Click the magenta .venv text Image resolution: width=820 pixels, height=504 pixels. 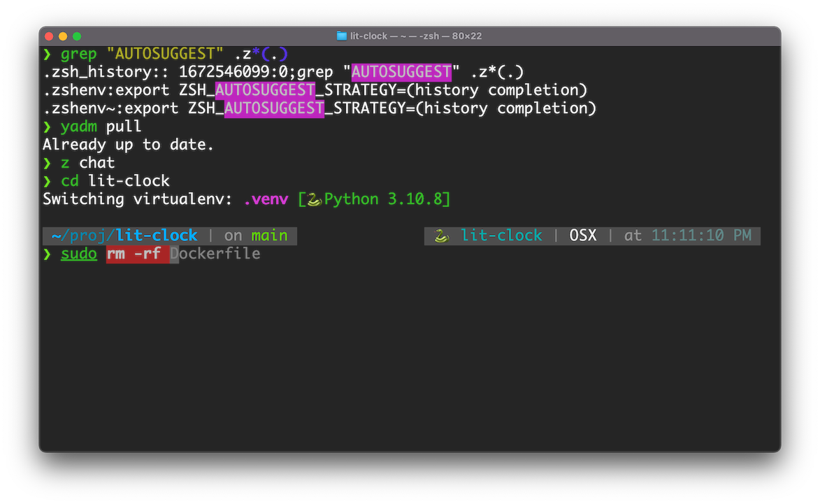pyautogui.click(x=266, y=199)
